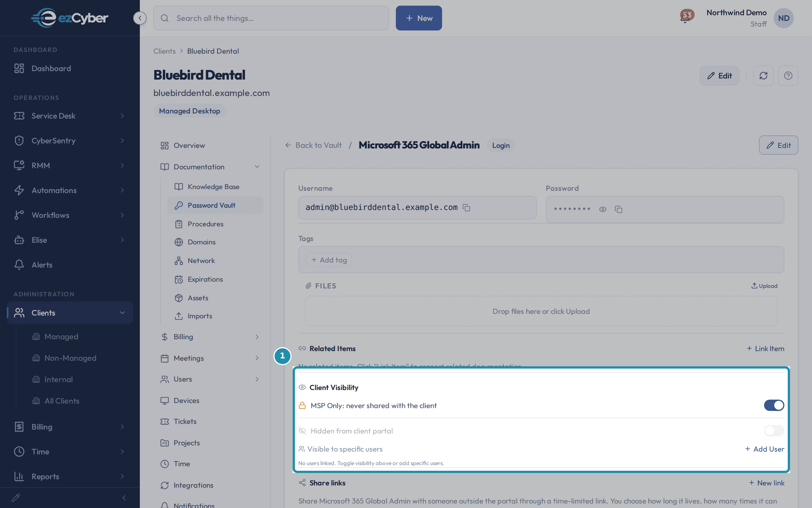Expand the RMM sidebar section
Image resolution: width=812 pixels, height=508 pixels.
pos(70,165)
